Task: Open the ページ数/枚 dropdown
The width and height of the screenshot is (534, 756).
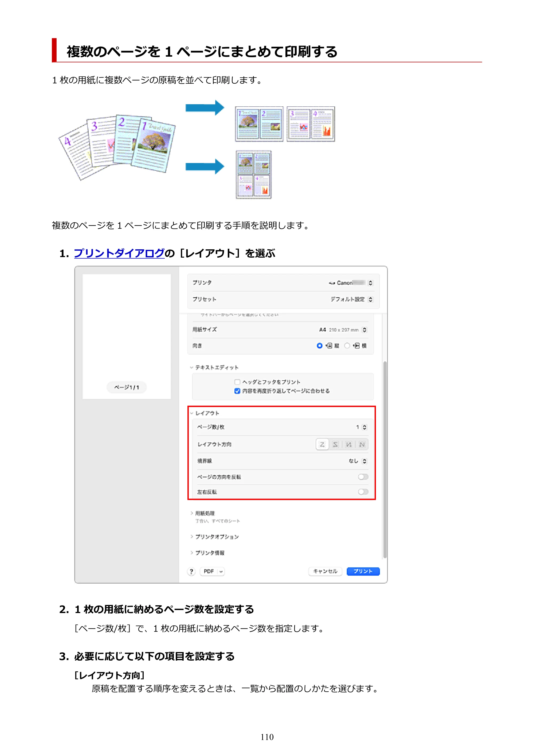Action: pos(364,427)
